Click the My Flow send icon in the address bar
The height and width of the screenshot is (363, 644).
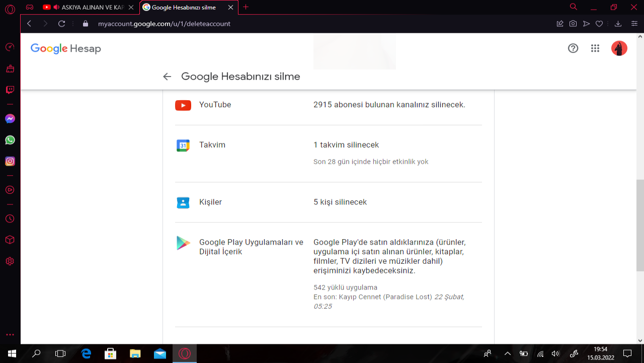586,24
